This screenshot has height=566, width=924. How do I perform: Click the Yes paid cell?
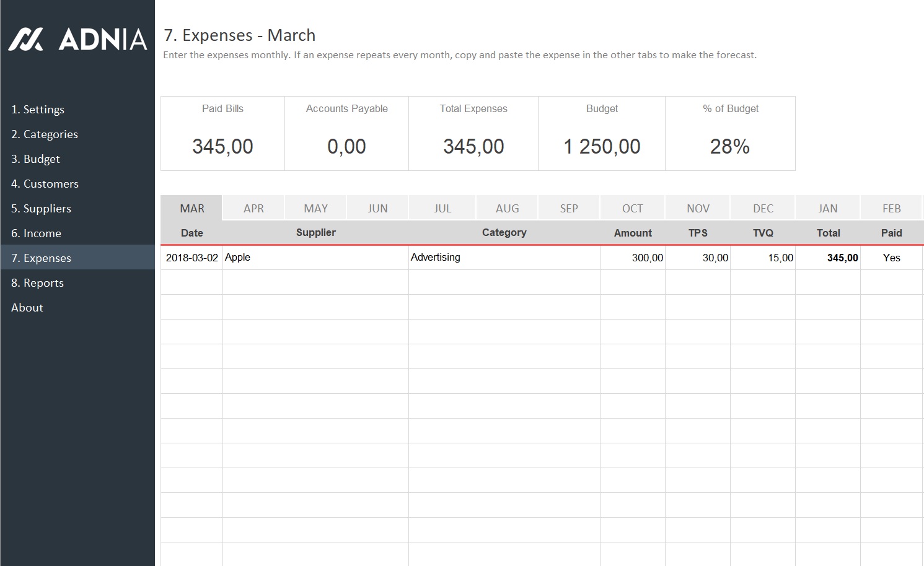click(892, 258)
